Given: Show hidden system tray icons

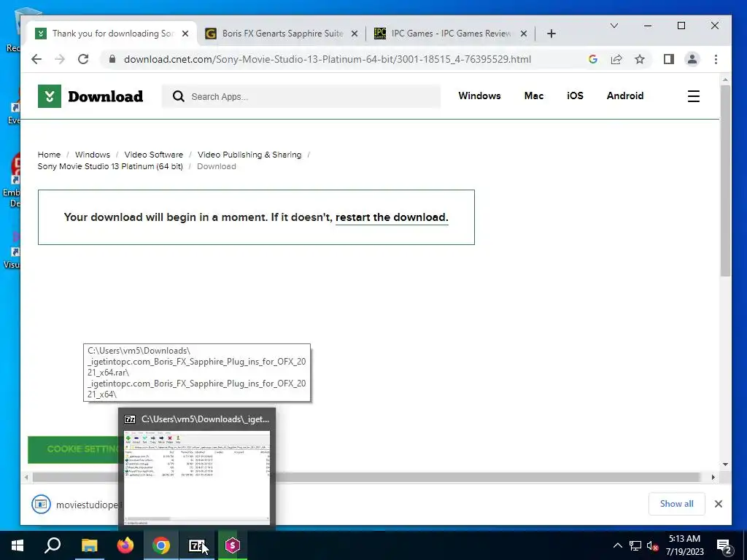Looking at the screenshot, I should pos(617,545).
